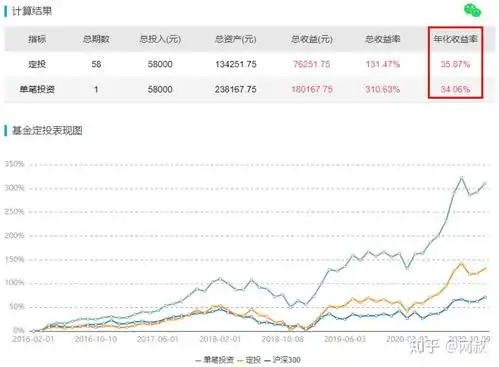
Task: Toggle the 定投 series in the chart legend
Action: 249,360
